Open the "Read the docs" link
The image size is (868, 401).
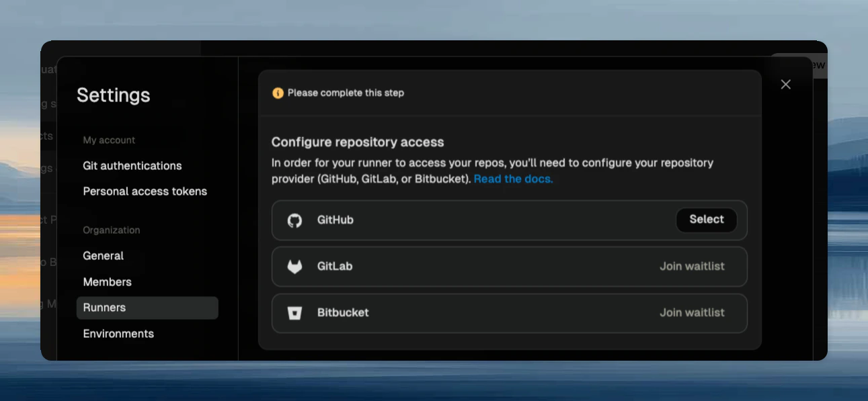pos(512,179)
